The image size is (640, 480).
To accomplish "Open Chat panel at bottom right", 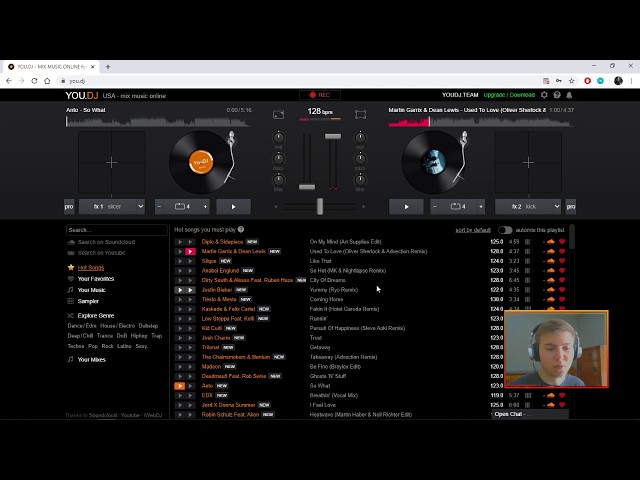I will [x=530, y=414].
